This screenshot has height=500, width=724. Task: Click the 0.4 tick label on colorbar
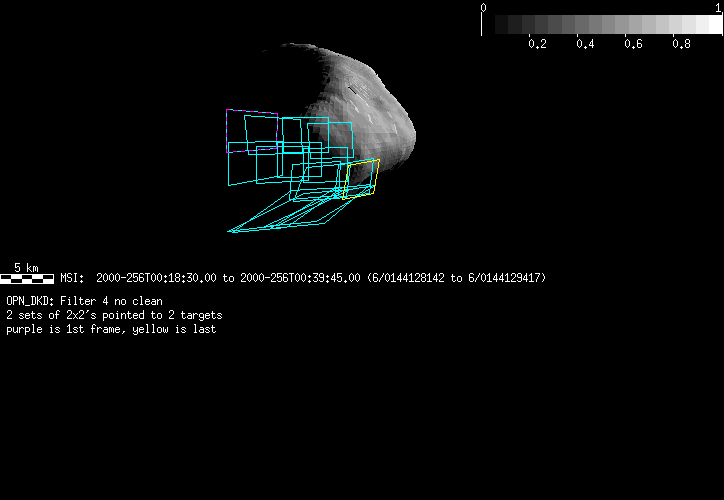pyautogui.click(x=585, y=44)
